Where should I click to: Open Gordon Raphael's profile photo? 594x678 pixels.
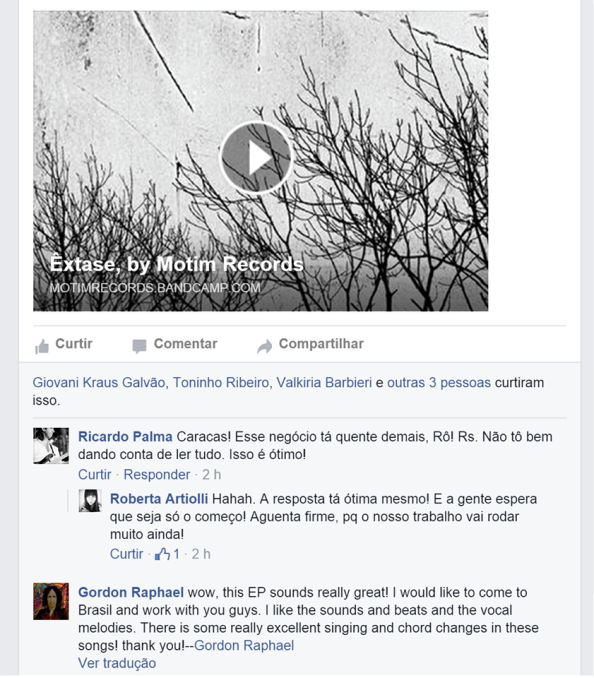point(51,601)
